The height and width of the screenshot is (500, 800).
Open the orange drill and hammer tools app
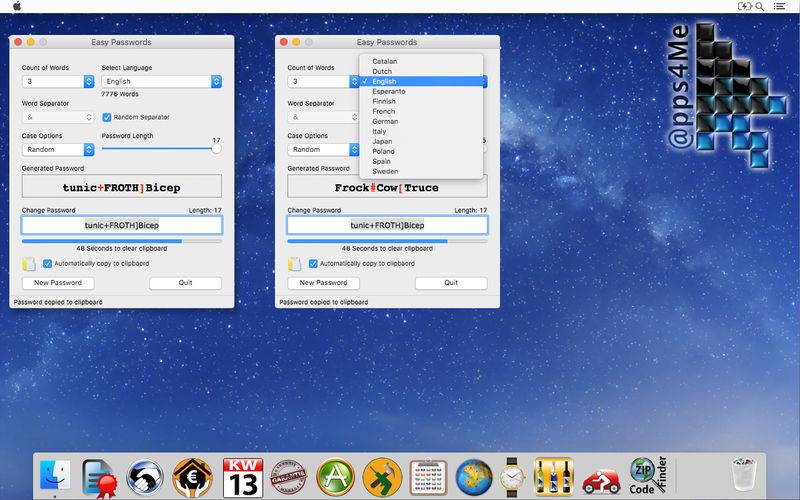[x=382, y=478]
